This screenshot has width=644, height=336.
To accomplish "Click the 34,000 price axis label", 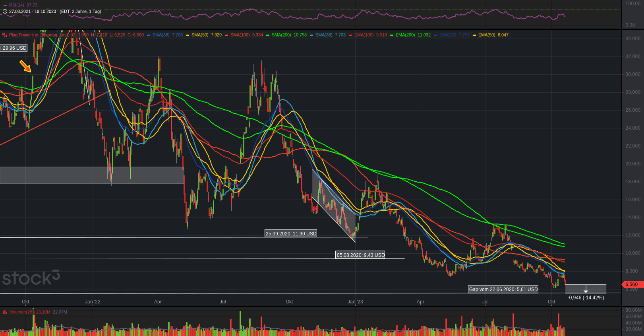I will (633, 39).
